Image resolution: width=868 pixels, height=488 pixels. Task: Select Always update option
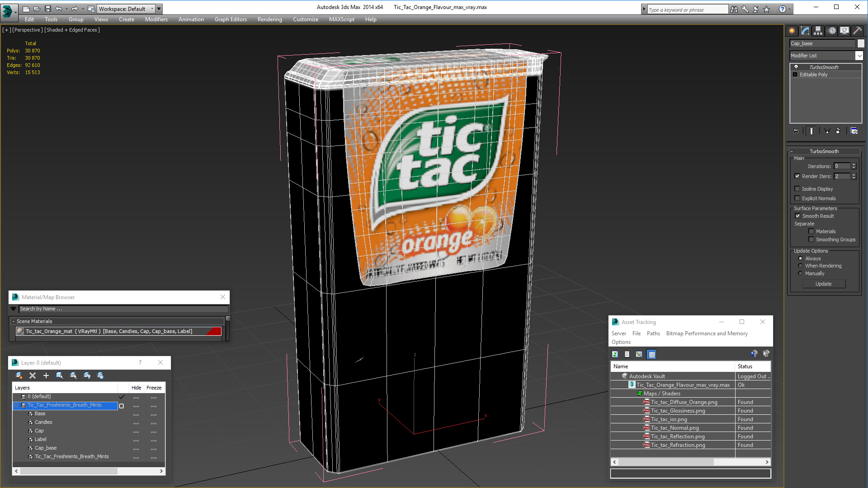800,258
